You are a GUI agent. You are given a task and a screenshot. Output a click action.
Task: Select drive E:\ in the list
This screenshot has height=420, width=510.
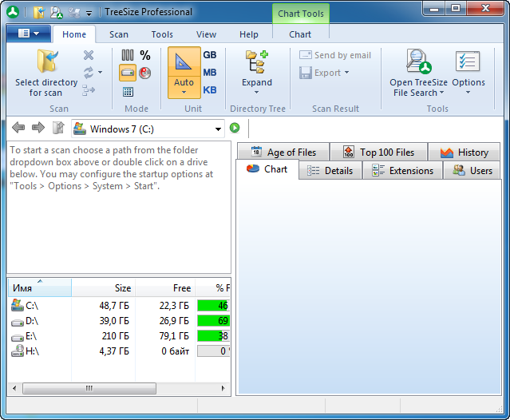[32, 336]
